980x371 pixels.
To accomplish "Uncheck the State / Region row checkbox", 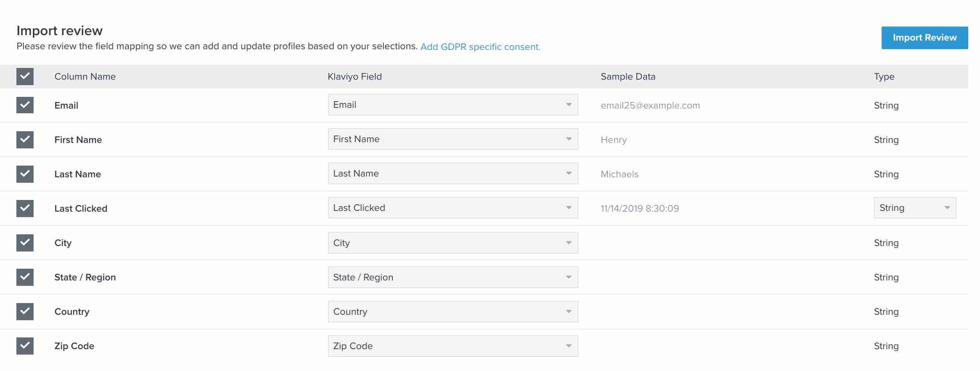I will 25,277.
